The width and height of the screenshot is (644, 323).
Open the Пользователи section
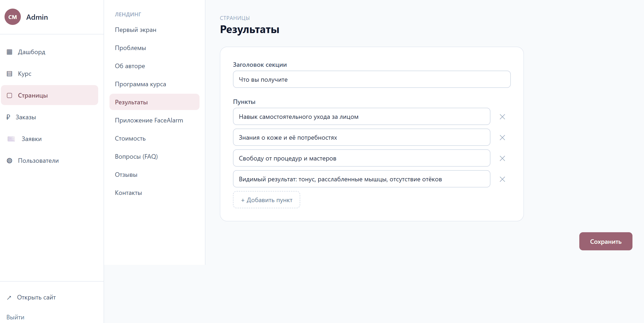click(50, 161)
